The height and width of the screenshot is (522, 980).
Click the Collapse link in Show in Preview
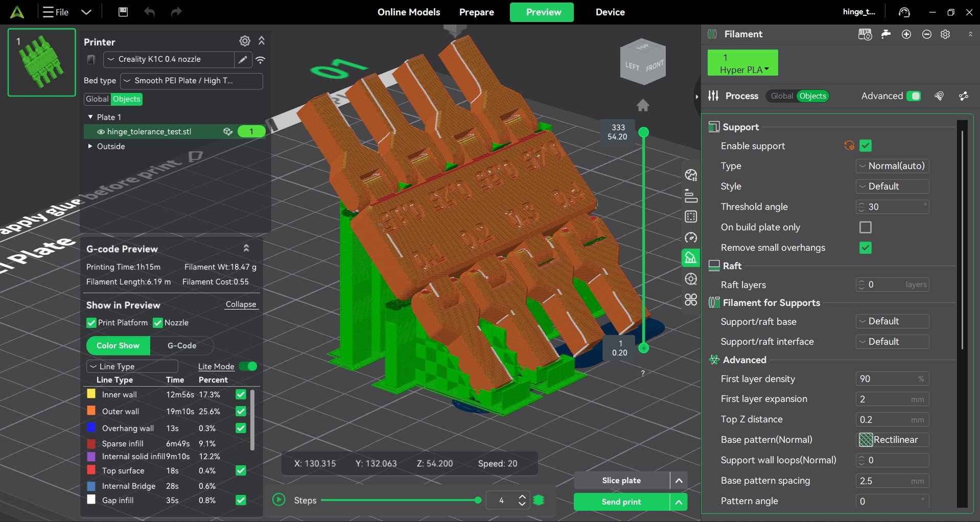tap(241, 304)
